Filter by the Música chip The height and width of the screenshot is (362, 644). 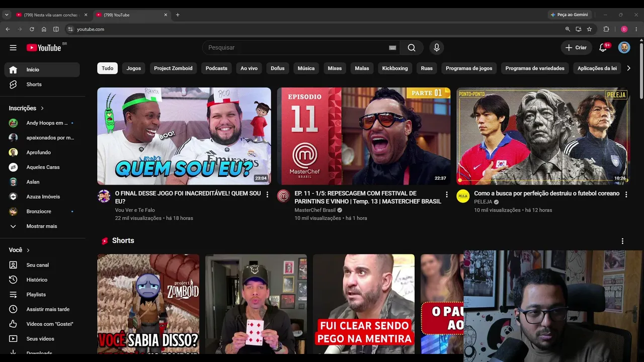(x=306, y=68)
